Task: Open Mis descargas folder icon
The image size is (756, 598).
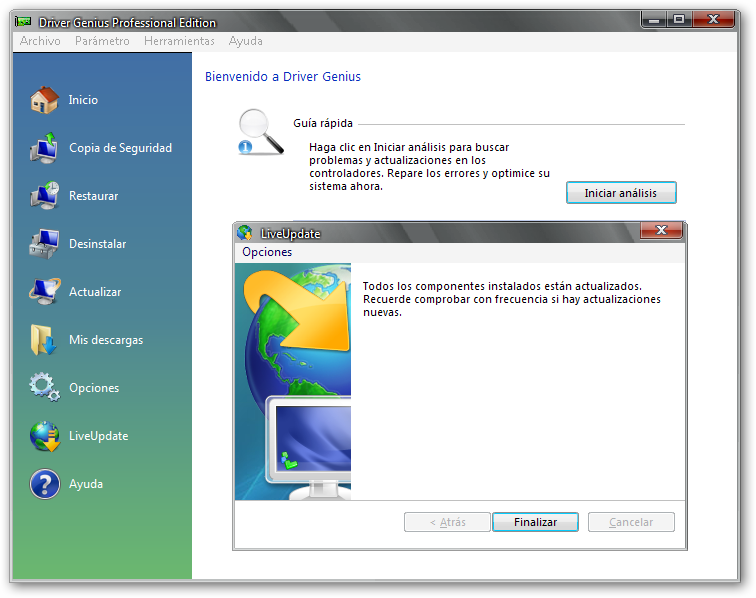Action: [x=45, y=340]
